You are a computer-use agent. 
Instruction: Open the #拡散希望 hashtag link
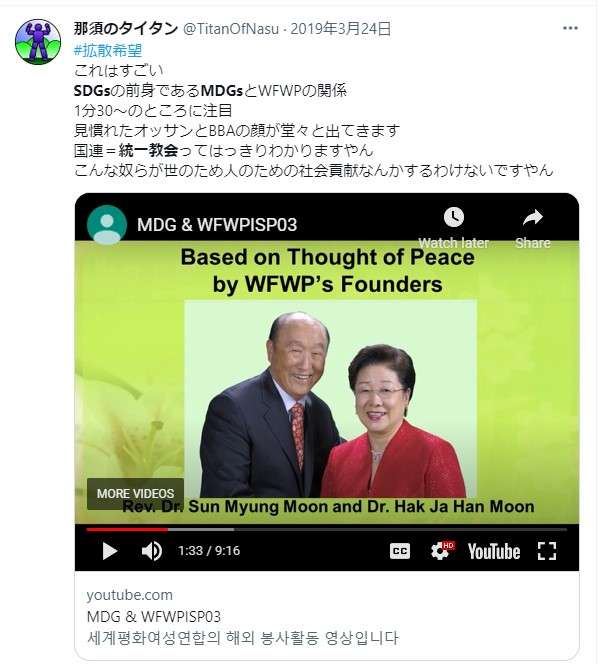tap(108, 50)
